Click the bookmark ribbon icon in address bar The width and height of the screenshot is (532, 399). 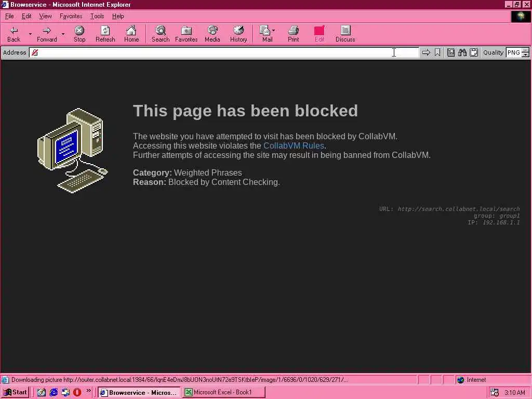click(x=437, y=52)
